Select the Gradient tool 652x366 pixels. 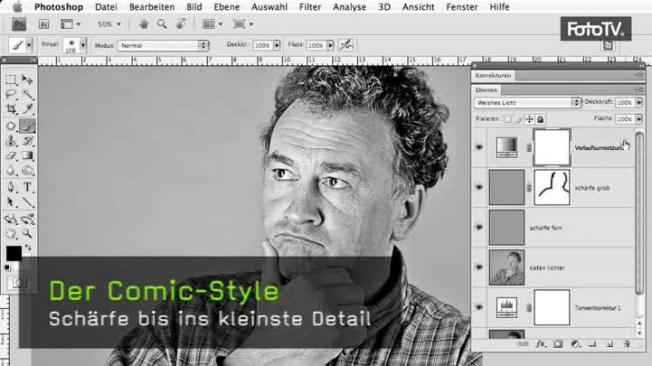coord(27,156)
